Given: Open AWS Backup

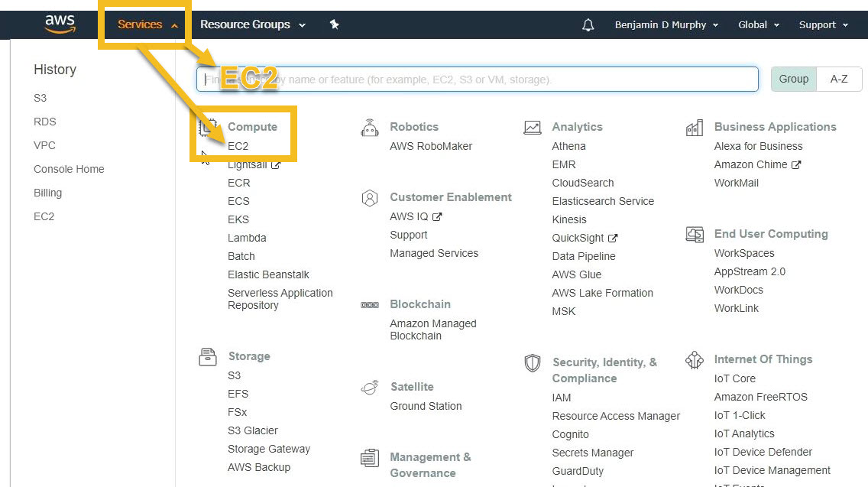Looking at the screenshot, I should (258, 468).
